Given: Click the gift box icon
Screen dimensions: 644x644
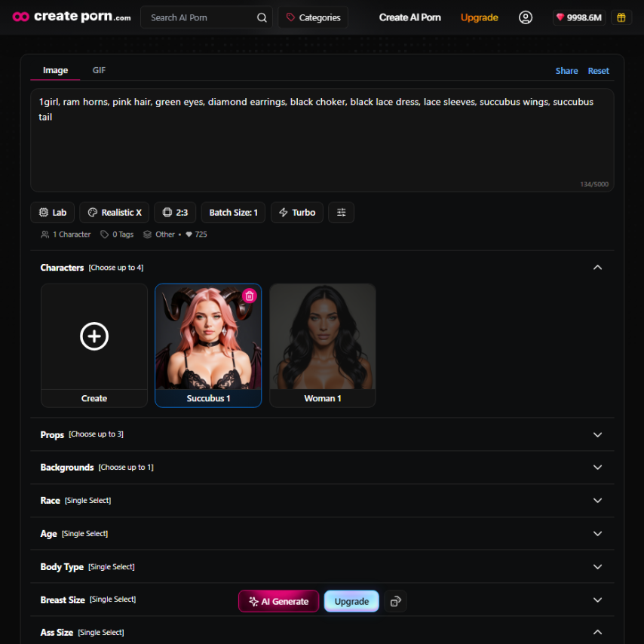Looking at the screenshot, I should pyautogui.click(x=621, y=17).
